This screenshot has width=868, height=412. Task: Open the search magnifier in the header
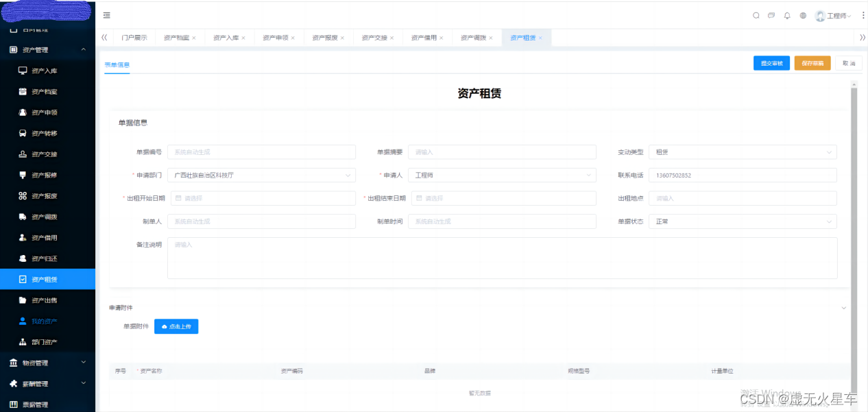(x=756, y=15)
